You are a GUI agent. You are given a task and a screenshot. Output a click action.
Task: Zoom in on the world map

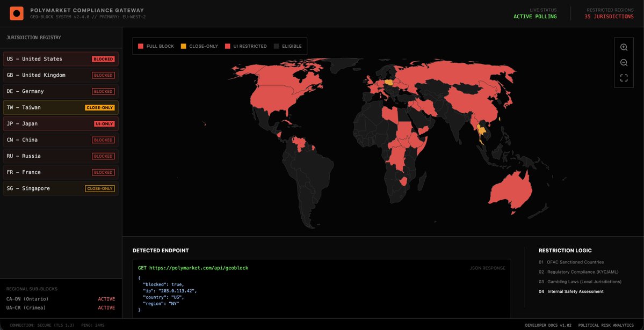(x=624, y=47)
